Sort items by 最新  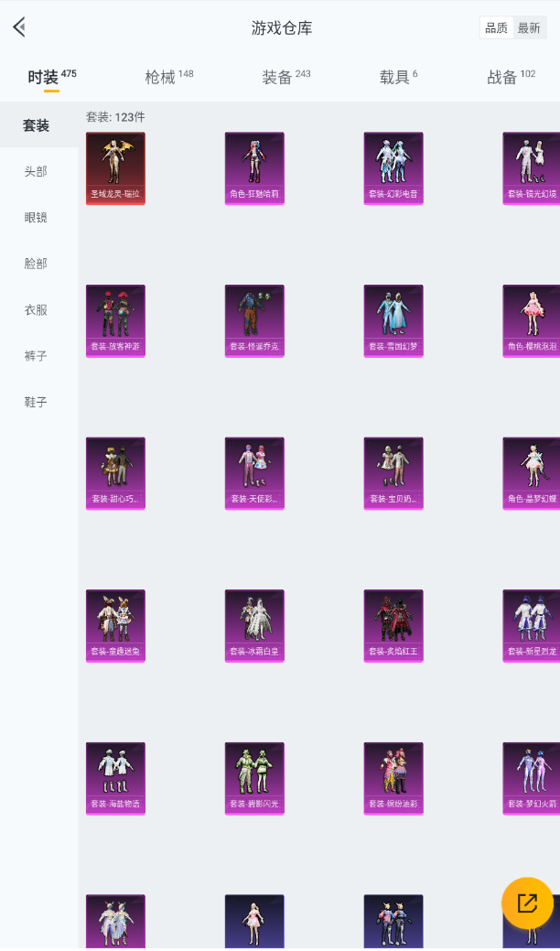tap(529, 27)
